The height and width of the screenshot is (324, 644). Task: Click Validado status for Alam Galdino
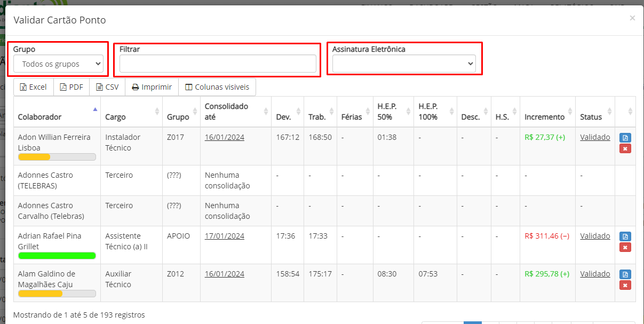click(595, 274)
